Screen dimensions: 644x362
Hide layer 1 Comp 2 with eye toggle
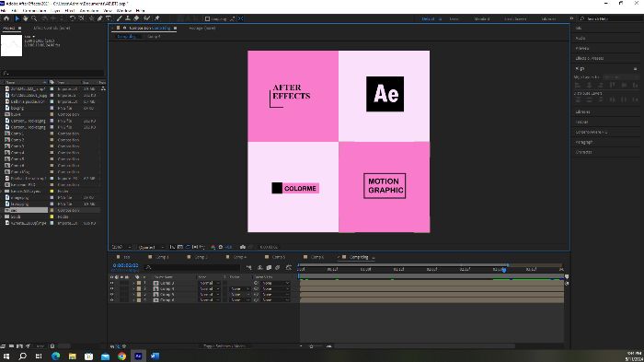tap(111, 283)
